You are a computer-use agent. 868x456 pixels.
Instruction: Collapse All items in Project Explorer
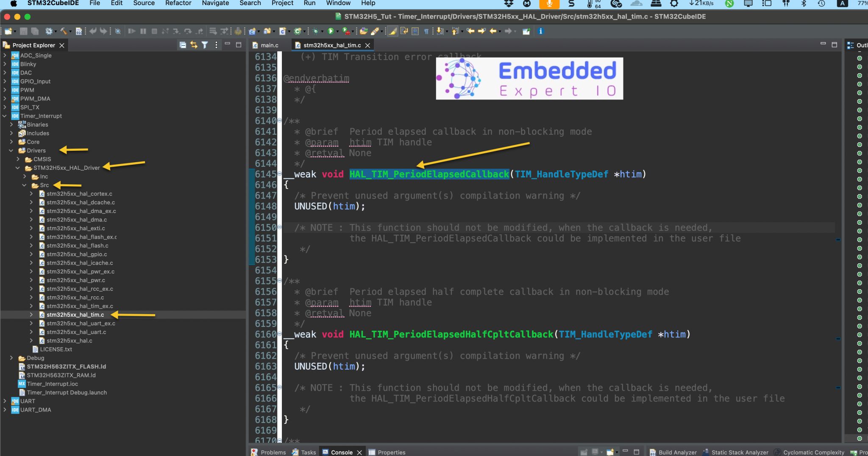tap(183, 45)
